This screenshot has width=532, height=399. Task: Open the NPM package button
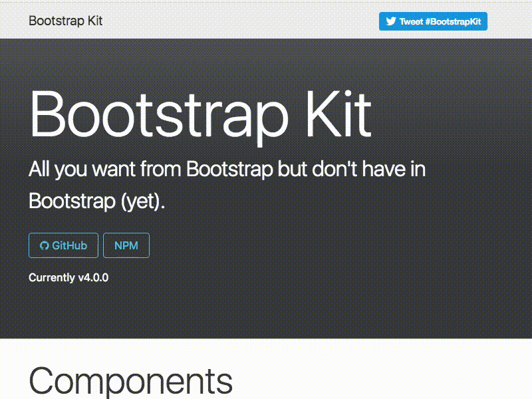coord(126,245)
